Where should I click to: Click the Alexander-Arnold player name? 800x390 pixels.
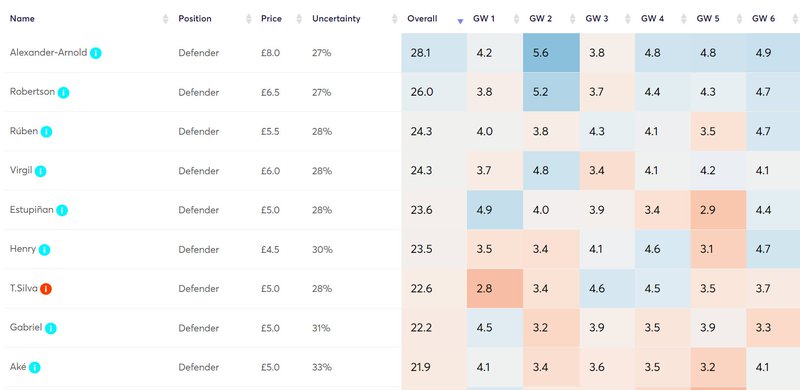pyautogui.click(x=48, y=52)
